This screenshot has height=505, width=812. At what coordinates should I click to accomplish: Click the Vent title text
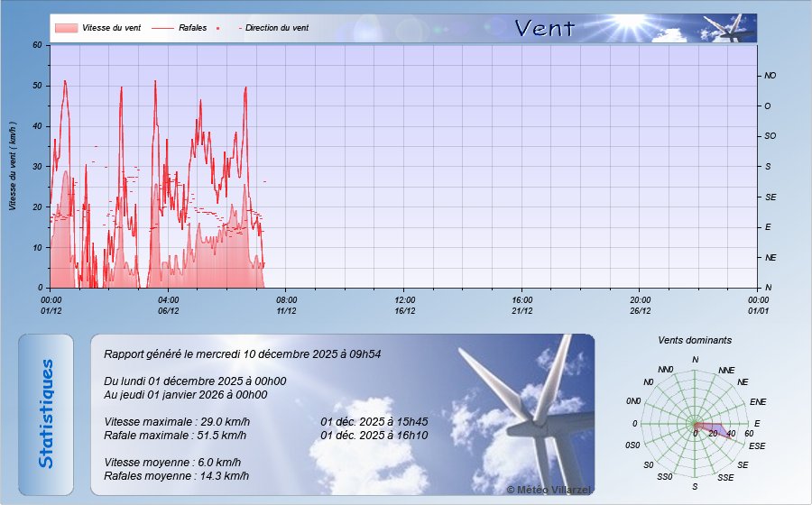coord(544,29)
